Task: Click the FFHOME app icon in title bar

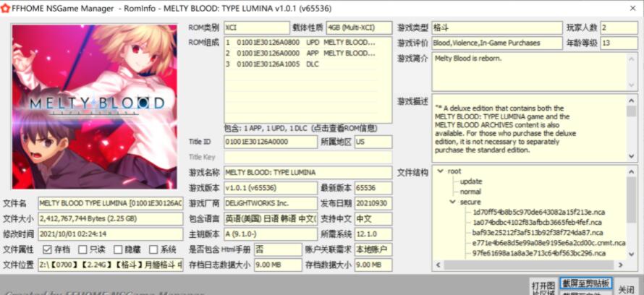Action: (5, 8)
